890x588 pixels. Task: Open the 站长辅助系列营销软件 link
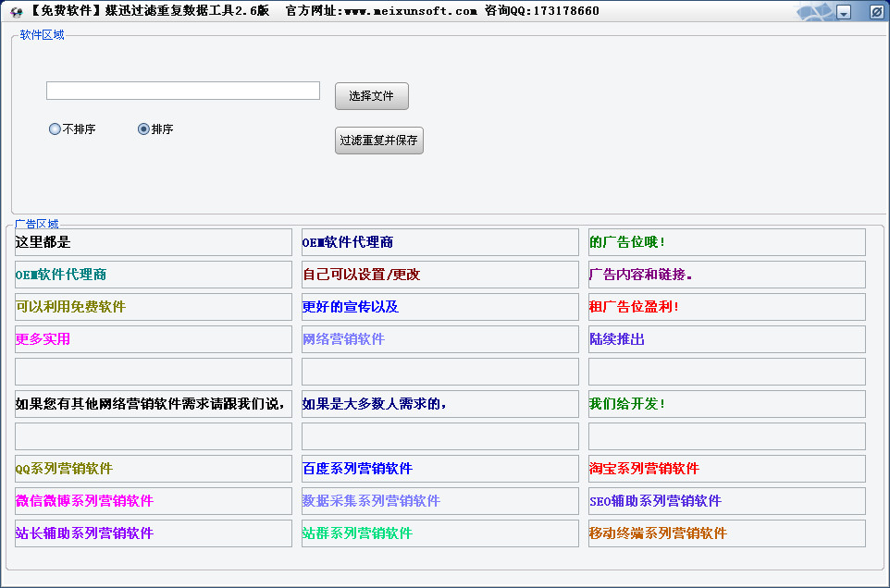[154, 533]
